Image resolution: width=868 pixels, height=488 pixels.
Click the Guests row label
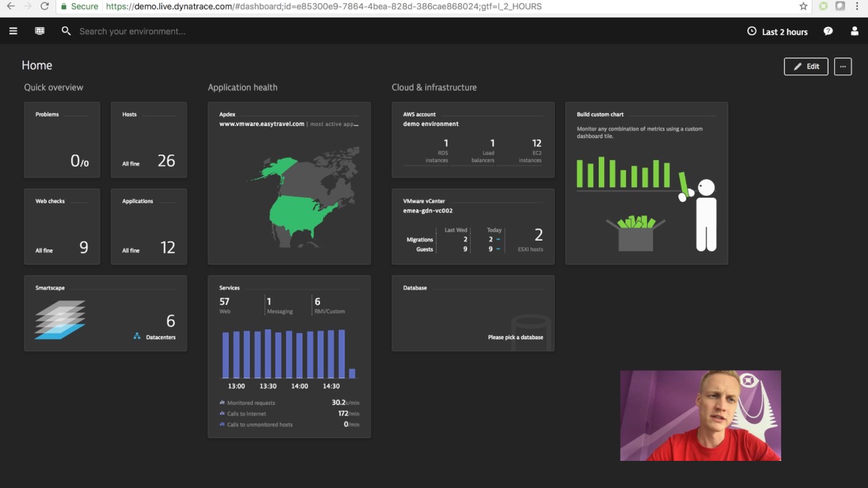(x=425, y=249)
